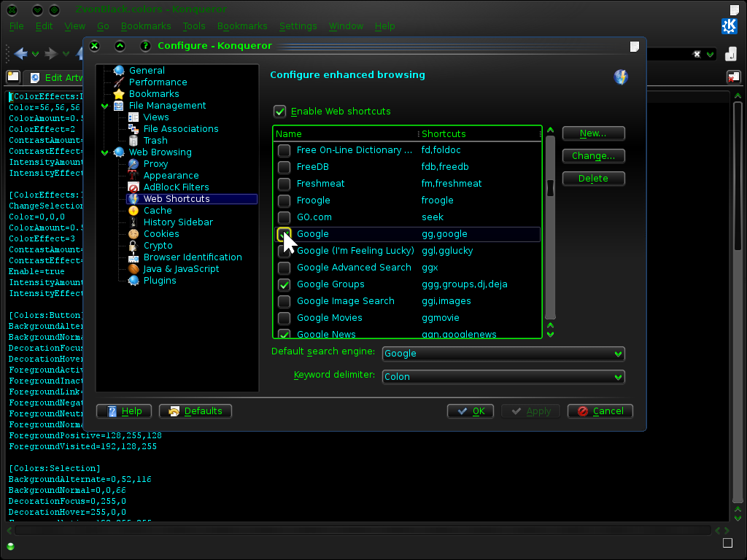Viewport: 747px width, 560px height.
Task: Select the Web Shortcuts tree item
Action: pyautogui.click(x=192, y=199)
